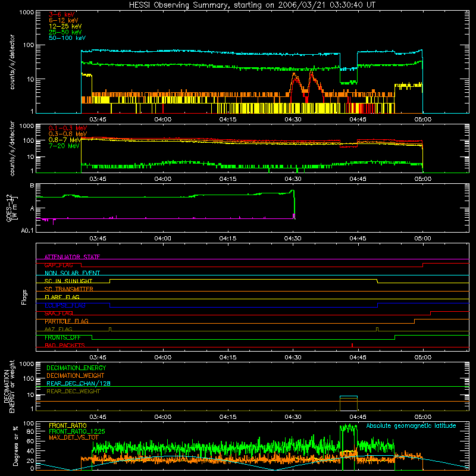
Task: Click the REAR_DEC_CHAN/128 legend label
Action: tap(79, 383)
